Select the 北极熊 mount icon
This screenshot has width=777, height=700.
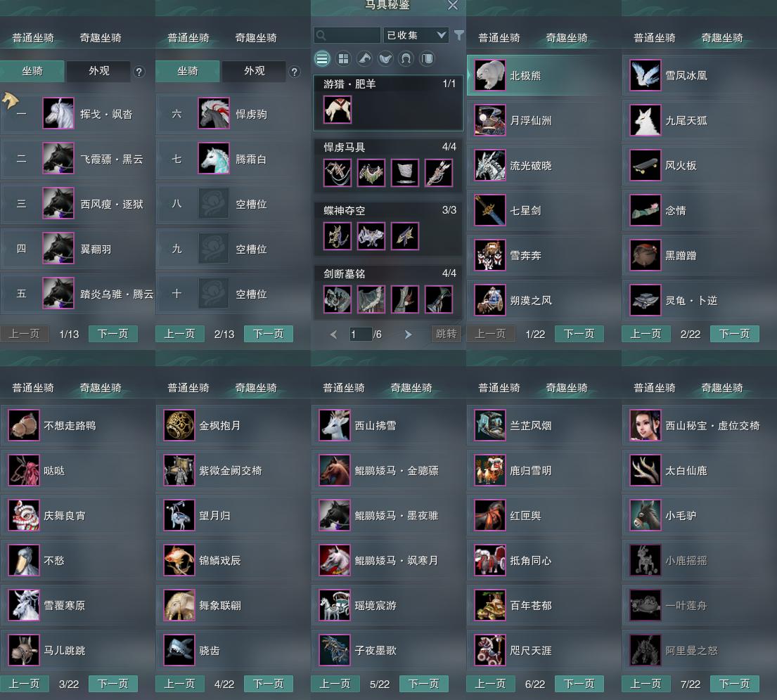pyautogui.click(x=490, y=75)
